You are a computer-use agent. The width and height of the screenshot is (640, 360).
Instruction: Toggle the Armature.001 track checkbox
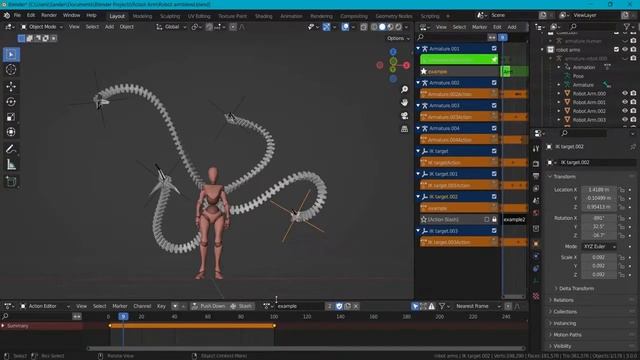pos(494,49)
